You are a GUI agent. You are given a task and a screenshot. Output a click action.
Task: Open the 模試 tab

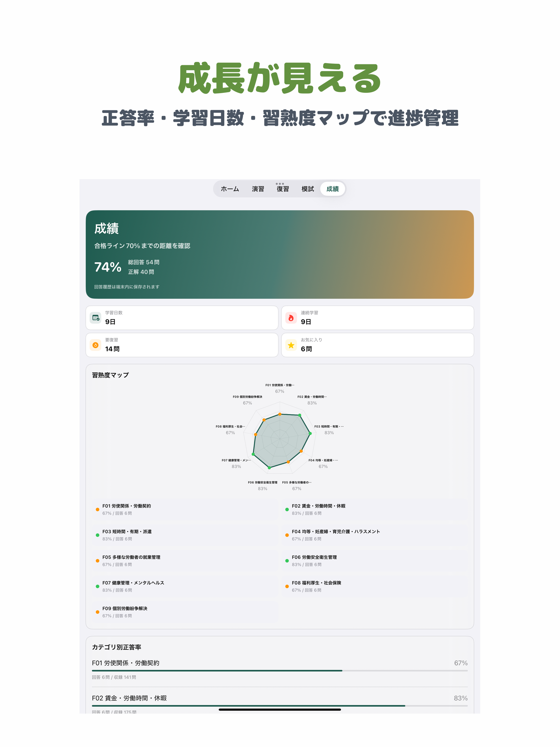pyautogui.click(x=307, y=189)
